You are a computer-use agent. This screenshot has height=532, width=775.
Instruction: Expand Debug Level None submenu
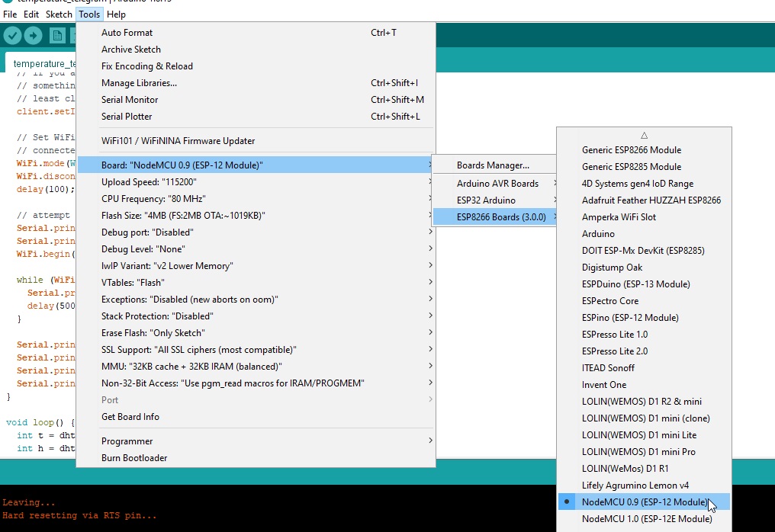[x=256, y=249]
